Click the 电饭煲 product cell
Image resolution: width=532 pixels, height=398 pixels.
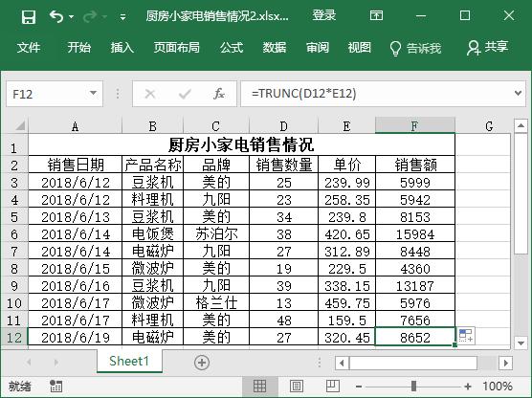pyautogui.click(x=152, y=233)
